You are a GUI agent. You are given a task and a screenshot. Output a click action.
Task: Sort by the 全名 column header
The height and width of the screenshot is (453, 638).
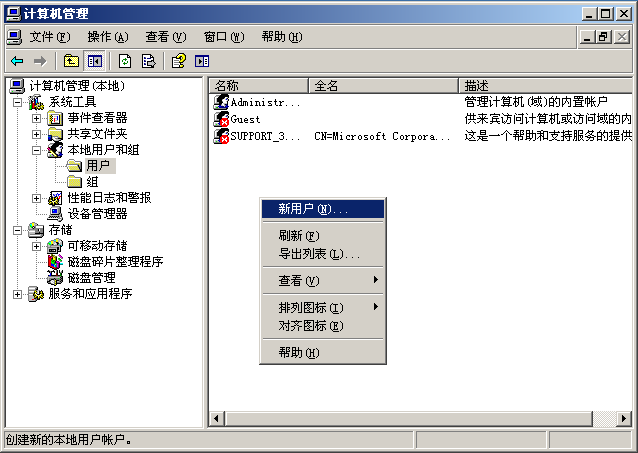pyautogui.click(x=384, y=86)
